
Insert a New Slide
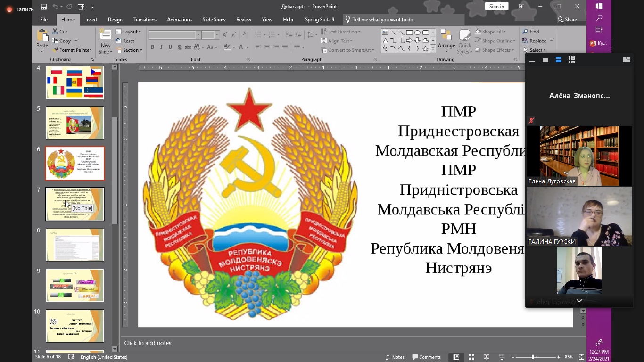[x=106, y=41]
